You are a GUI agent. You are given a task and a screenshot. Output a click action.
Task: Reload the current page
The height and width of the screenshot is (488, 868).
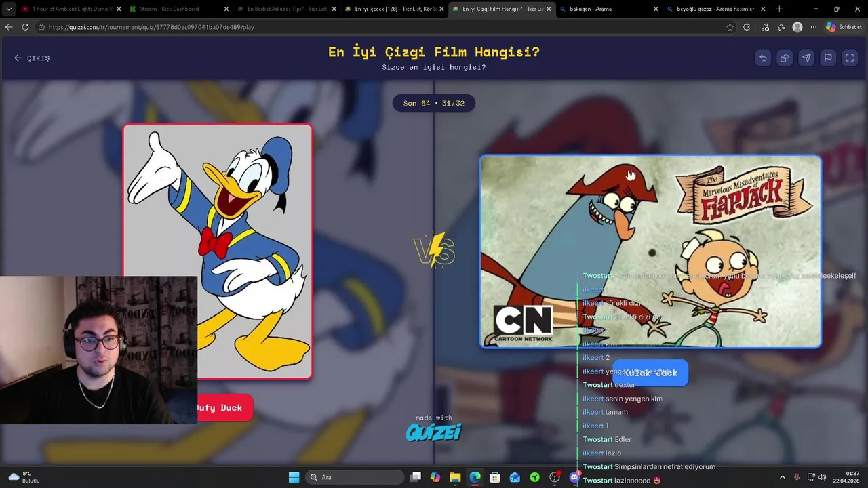click(x=25, y=27)
